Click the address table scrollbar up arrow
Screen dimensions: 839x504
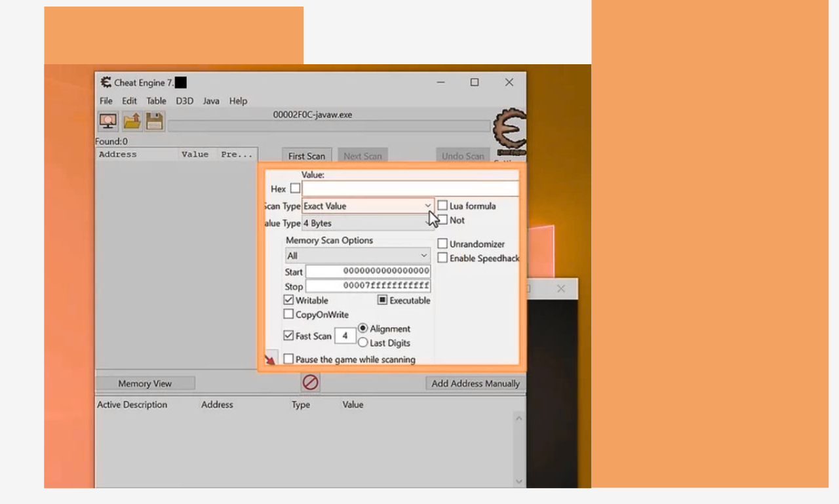(518, 418)
